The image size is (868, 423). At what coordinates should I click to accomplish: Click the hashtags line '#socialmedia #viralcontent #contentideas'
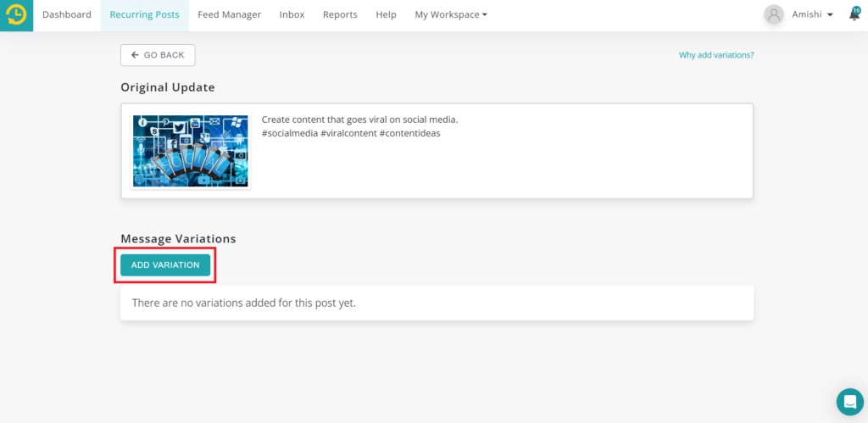(x=351, y=133)
